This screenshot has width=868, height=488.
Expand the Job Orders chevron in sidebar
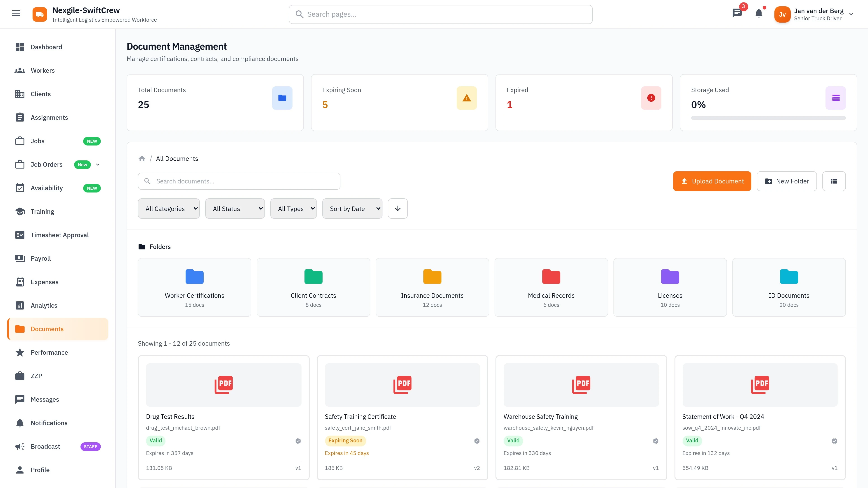coord(98,165)
